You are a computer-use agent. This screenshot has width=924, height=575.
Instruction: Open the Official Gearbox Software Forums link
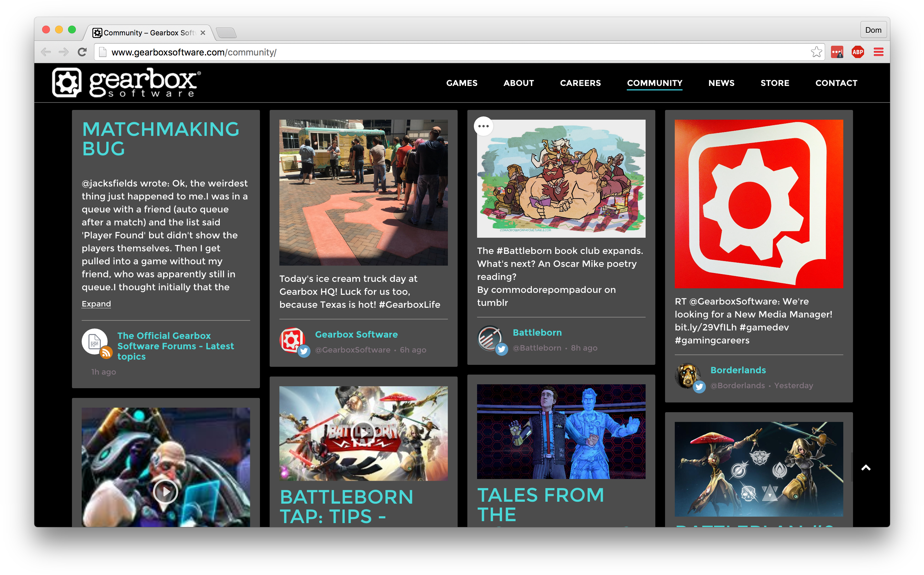point(176,346)
